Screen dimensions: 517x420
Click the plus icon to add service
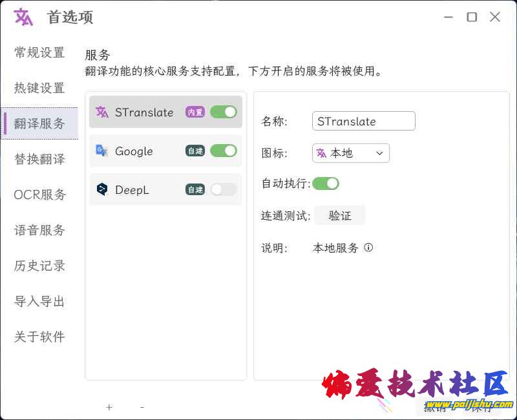tap(109, 407)
